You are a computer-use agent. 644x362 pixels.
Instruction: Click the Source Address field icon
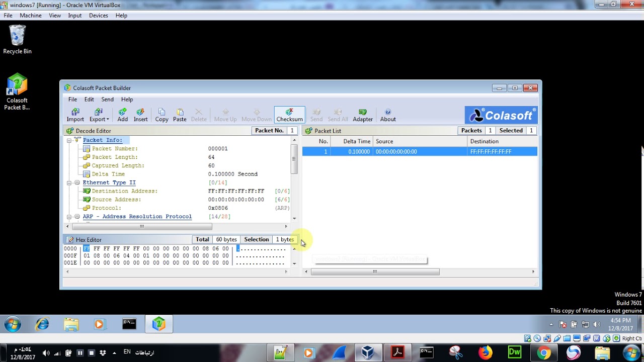(x=87, y=200)
